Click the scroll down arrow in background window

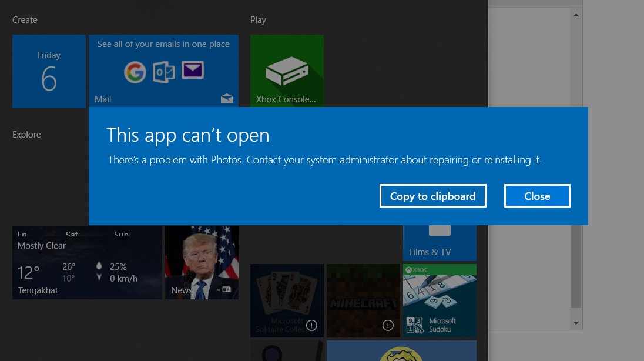pyautogui.click(x=576, y=323)
